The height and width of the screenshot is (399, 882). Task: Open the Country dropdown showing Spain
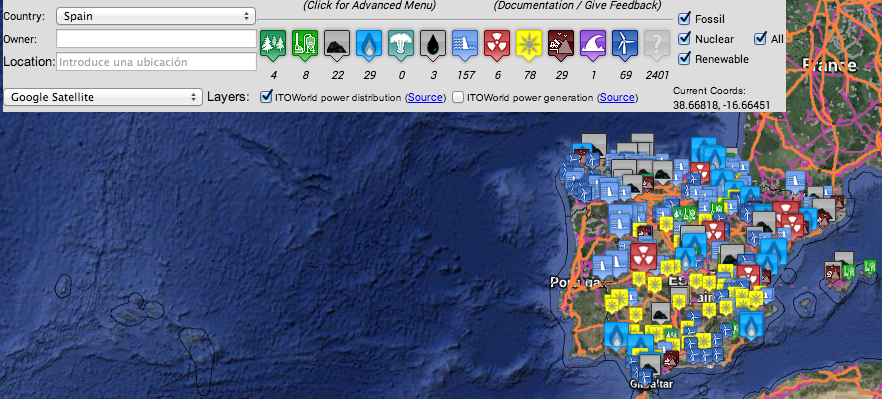[156, 16]
